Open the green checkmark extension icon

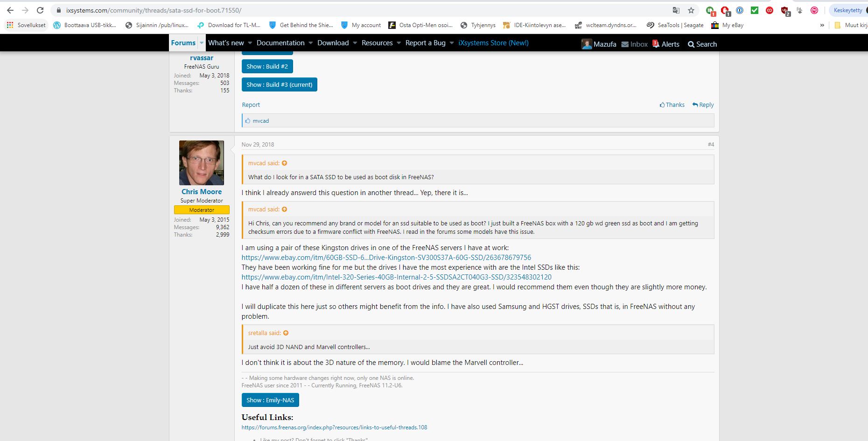click(x=755, y=10)
